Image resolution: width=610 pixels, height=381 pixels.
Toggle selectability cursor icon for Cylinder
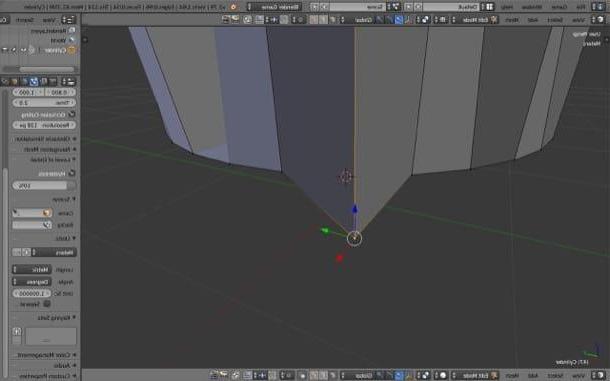pyautogui.click(x=14, y=50)
